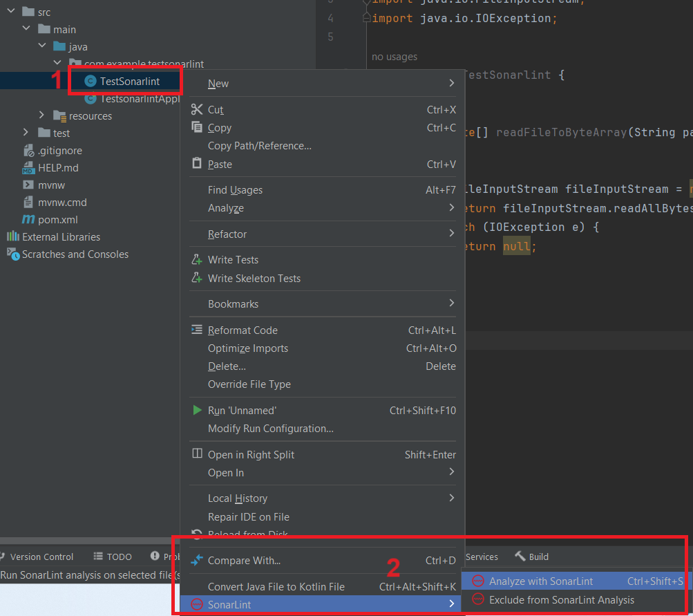Open the Version Control tab
The width and height of the screenshot is (693, 616).
37,557
